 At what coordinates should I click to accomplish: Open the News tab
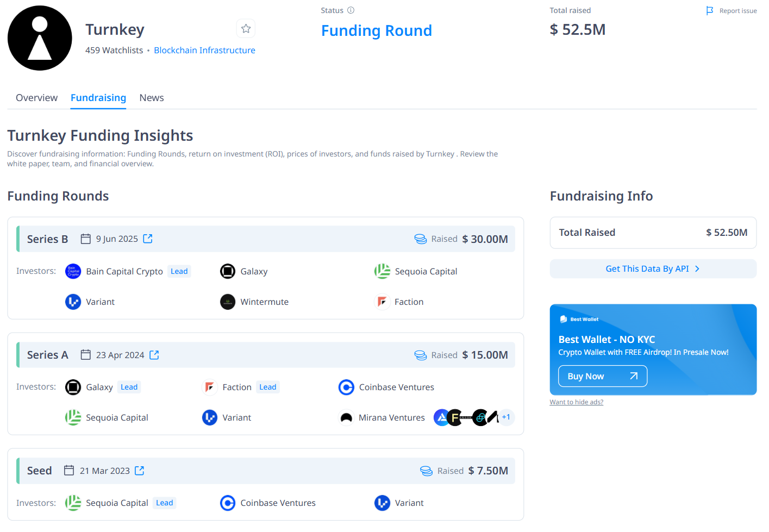[152, 98]
